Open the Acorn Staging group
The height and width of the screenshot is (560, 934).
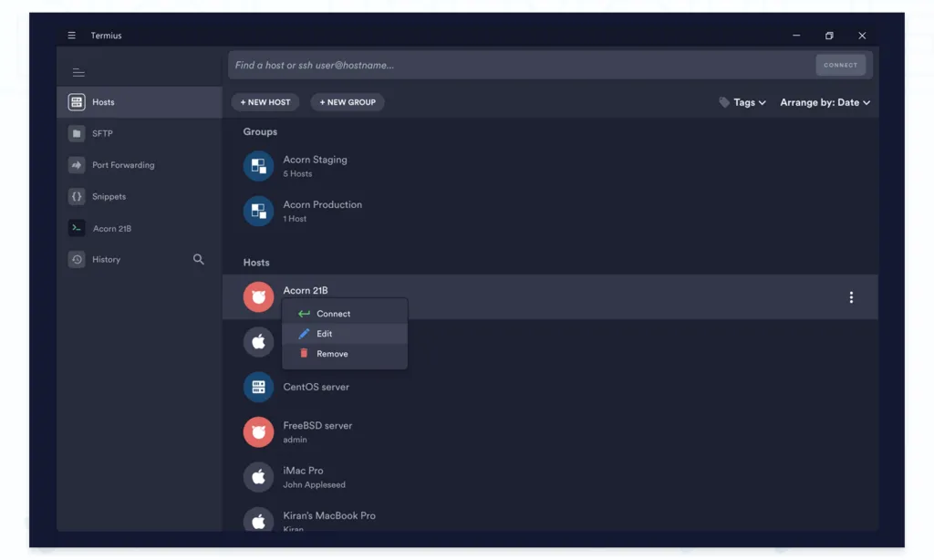click(x=550, y=166)
